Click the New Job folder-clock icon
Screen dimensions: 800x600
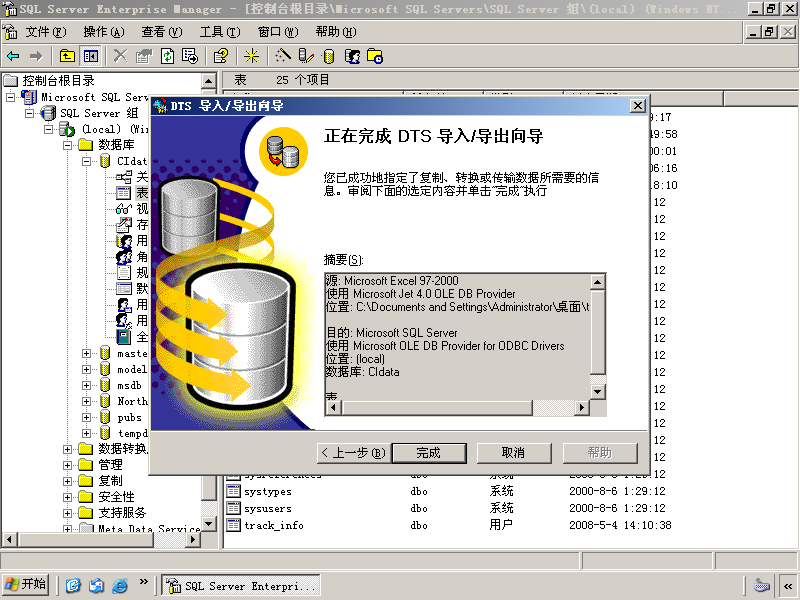pyautogui.click(x=375, y=56)
